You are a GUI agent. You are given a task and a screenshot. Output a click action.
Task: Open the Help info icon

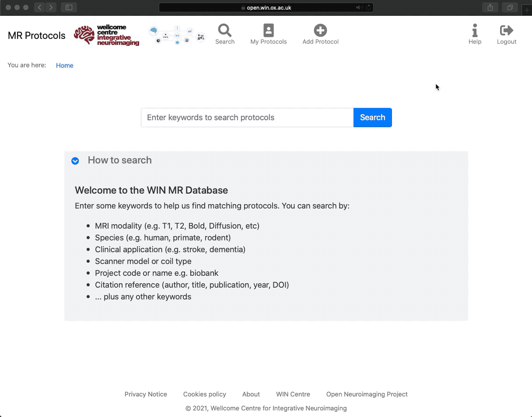(x=475, y=31)
